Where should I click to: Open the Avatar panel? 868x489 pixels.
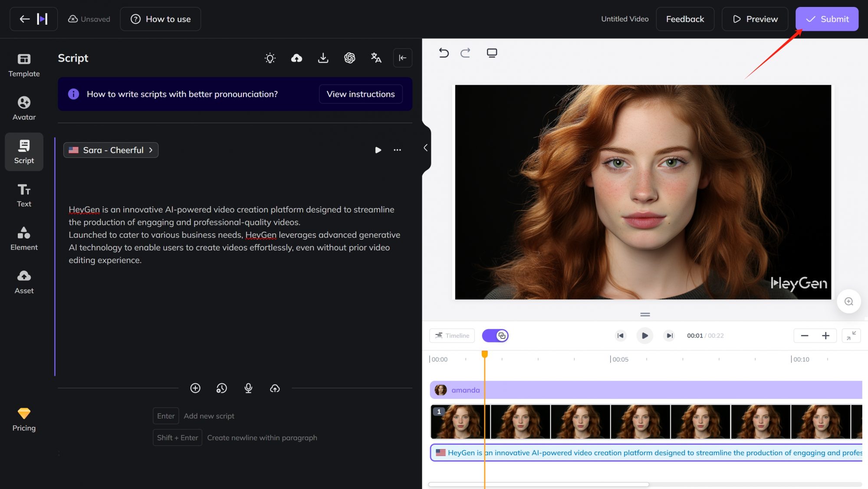24,108
